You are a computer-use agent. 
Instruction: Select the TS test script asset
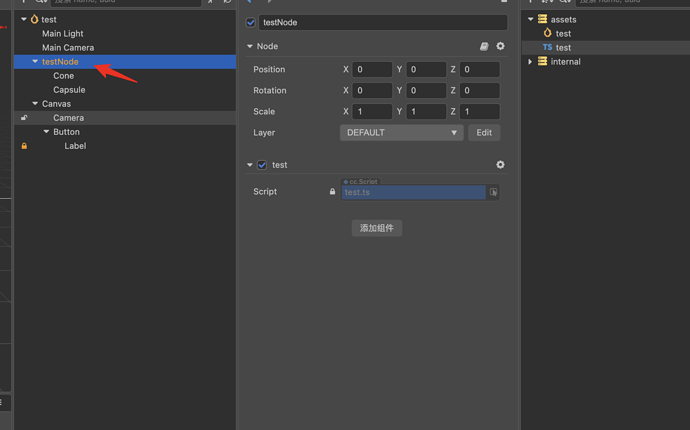pos(557,48)
